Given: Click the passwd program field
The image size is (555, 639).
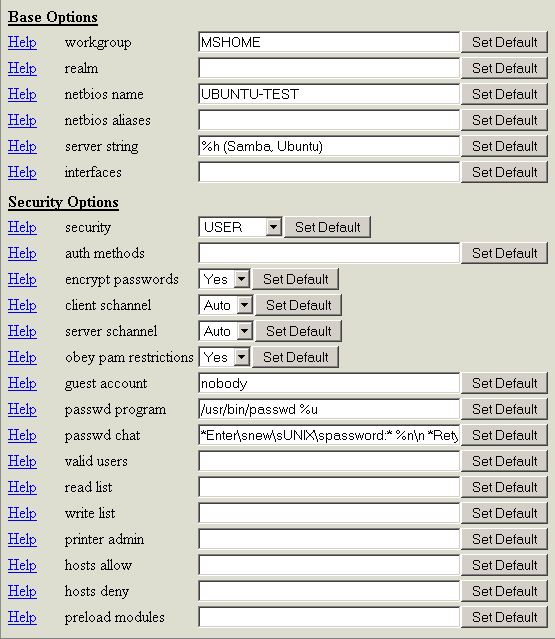Looking at the screenshot, I should point(329,409).
